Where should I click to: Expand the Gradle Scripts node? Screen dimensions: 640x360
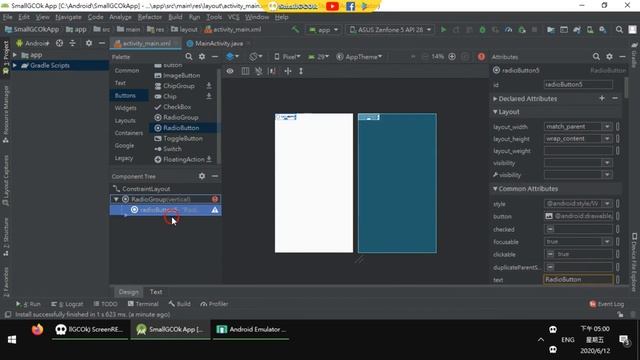pos(15,65)
